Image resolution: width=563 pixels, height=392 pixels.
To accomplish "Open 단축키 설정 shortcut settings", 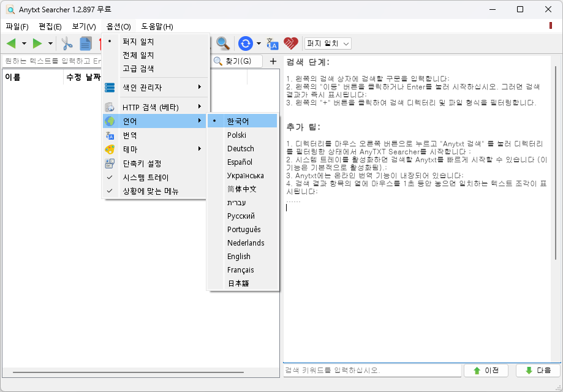I will 154,164.
